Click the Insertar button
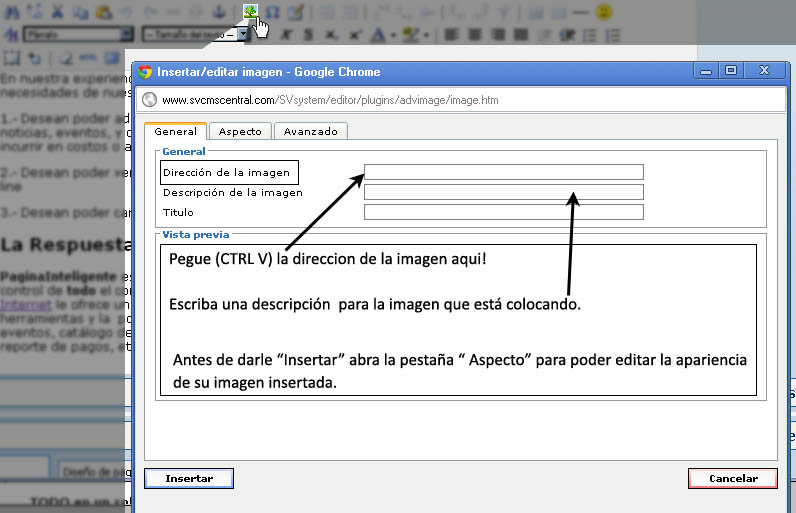The width and height of the screenshot is (796, 513). tap(189, 479)
